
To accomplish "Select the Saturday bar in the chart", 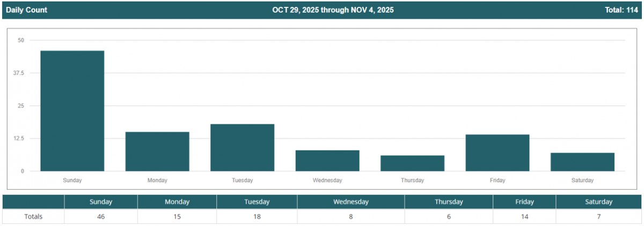I will pos(582,162).
